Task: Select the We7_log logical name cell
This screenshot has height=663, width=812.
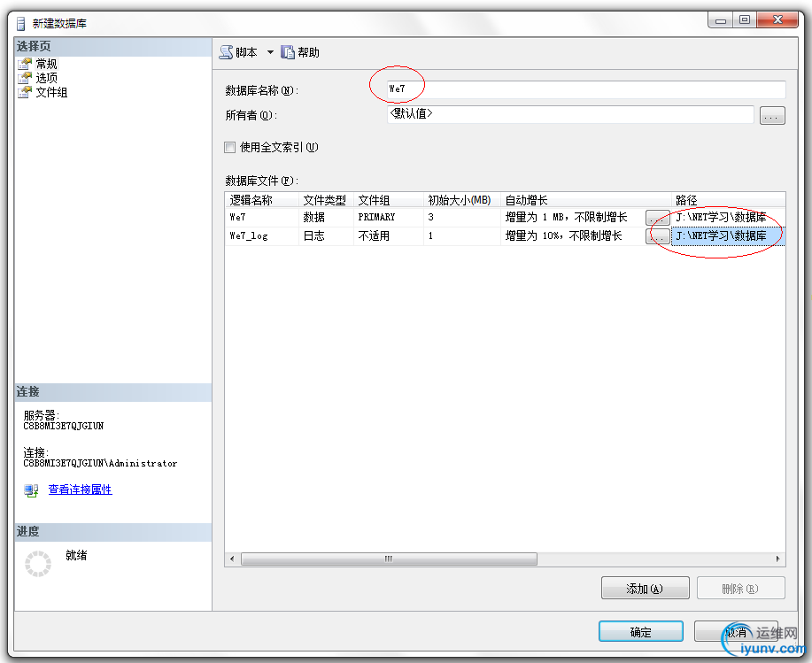Action: 262,236
